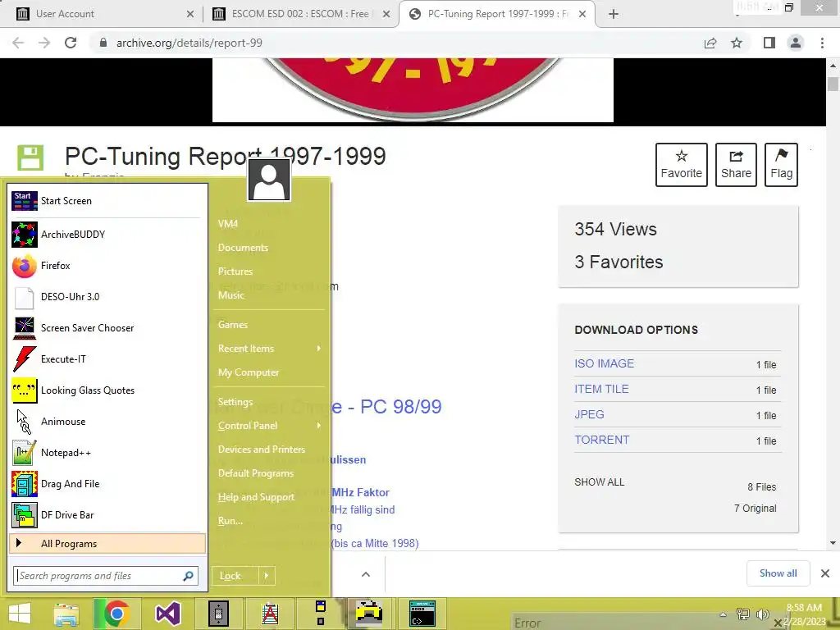Open Music folder from start menu
Screen dimensions: 840x630
(x=231, y=295)
